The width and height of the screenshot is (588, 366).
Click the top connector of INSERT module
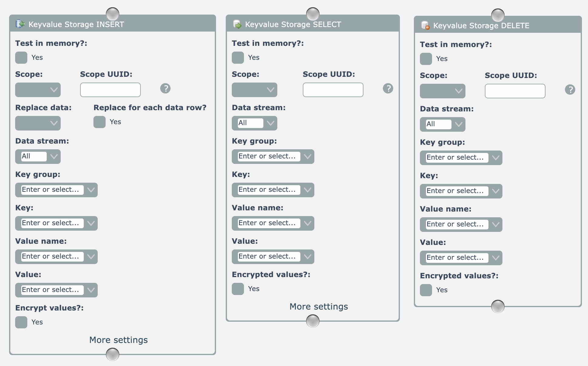pos(113,14)
